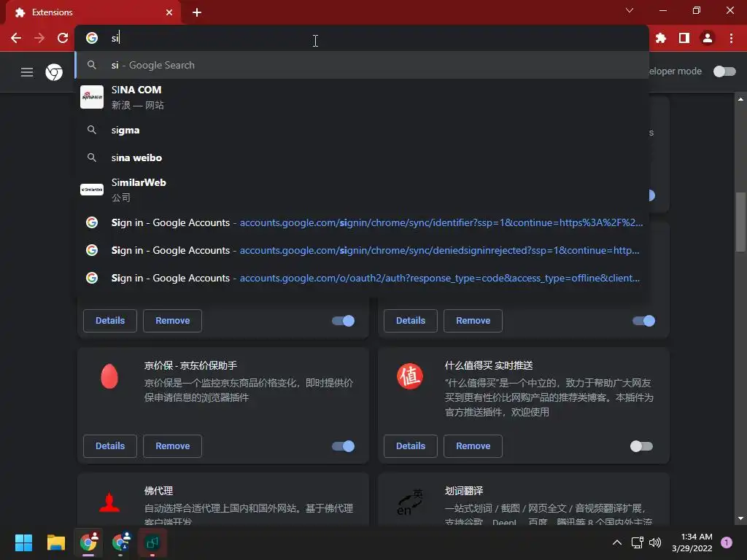Open Sign in deniedsigninrejected URL suggestion
Screen dimensions: 747x560
pos(362,250)
